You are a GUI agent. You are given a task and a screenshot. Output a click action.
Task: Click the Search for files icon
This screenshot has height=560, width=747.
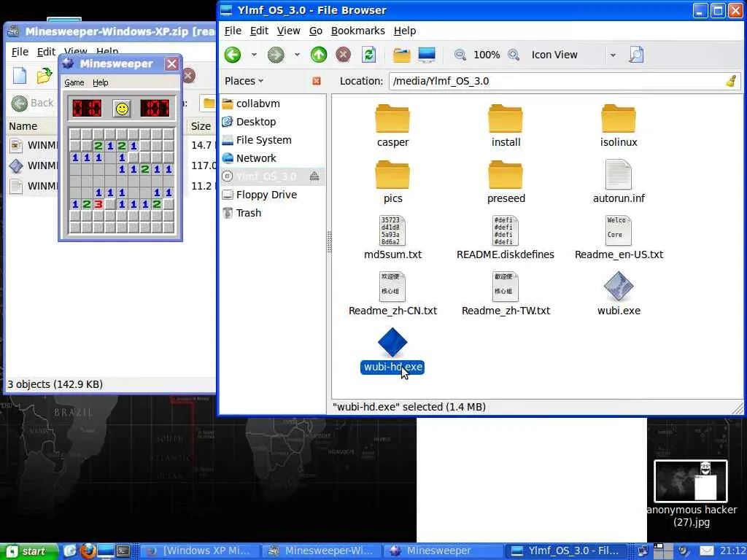(636, 55)
